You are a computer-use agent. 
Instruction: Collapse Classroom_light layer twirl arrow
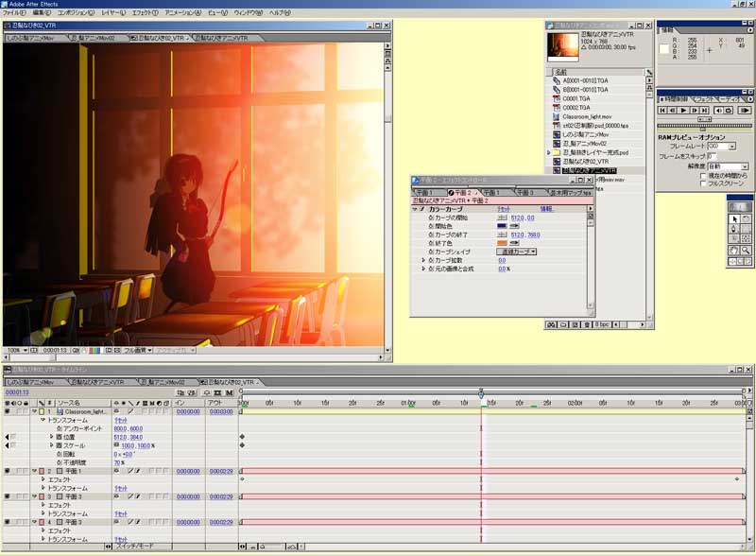[34, 411]
